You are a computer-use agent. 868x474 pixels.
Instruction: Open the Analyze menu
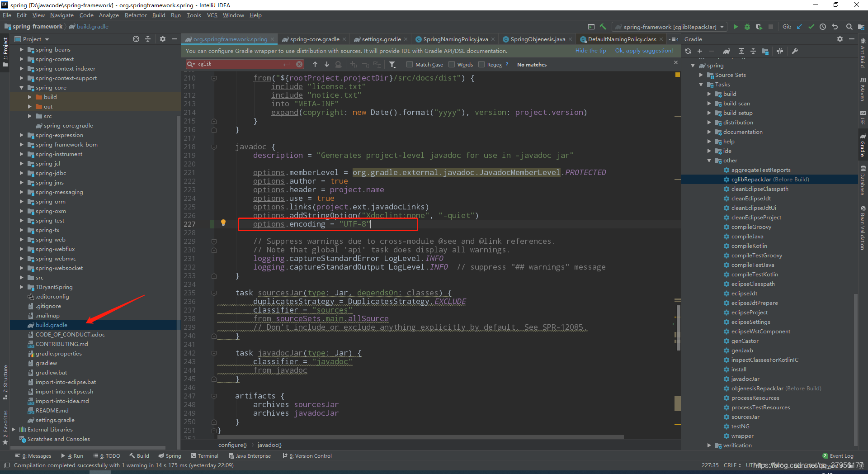(109, 15)
